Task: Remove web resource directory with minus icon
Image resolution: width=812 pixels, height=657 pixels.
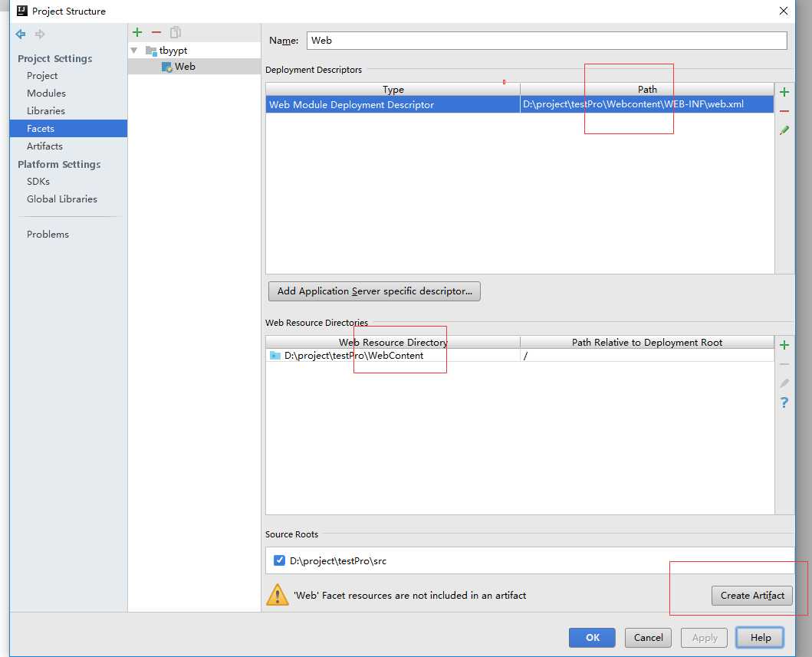Action: 784,364
